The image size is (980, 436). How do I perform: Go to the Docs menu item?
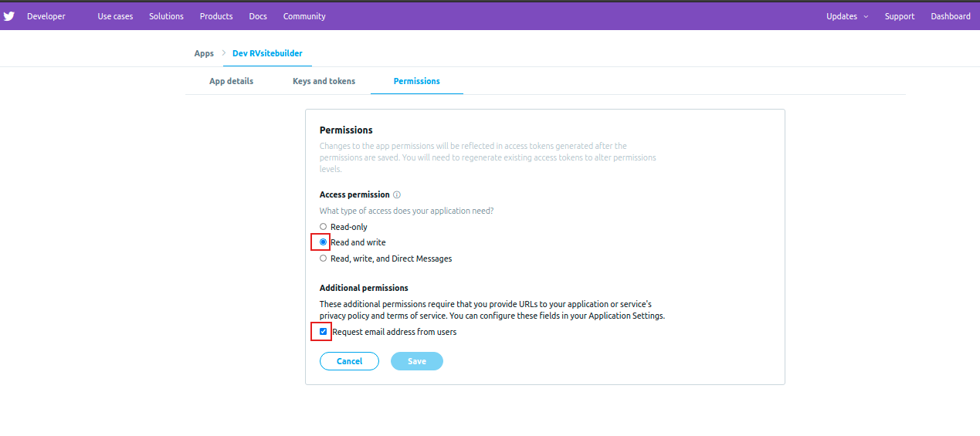click(x=258, y=16)
